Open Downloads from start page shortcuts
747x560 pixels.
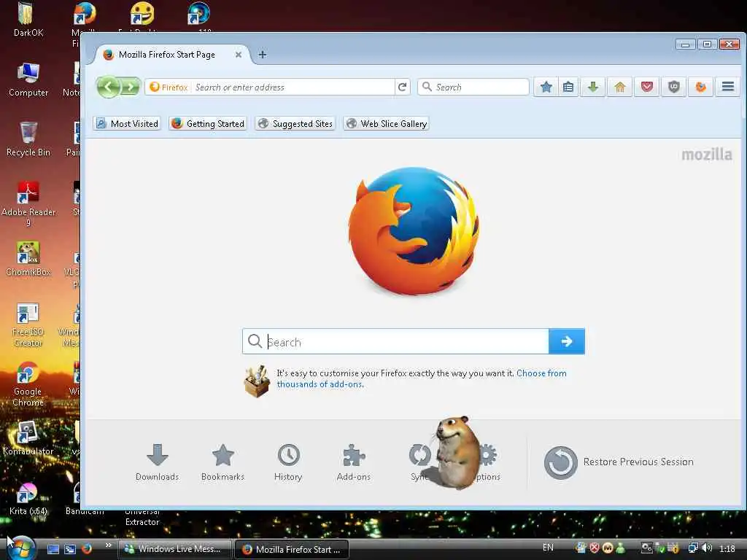[158, 462]
